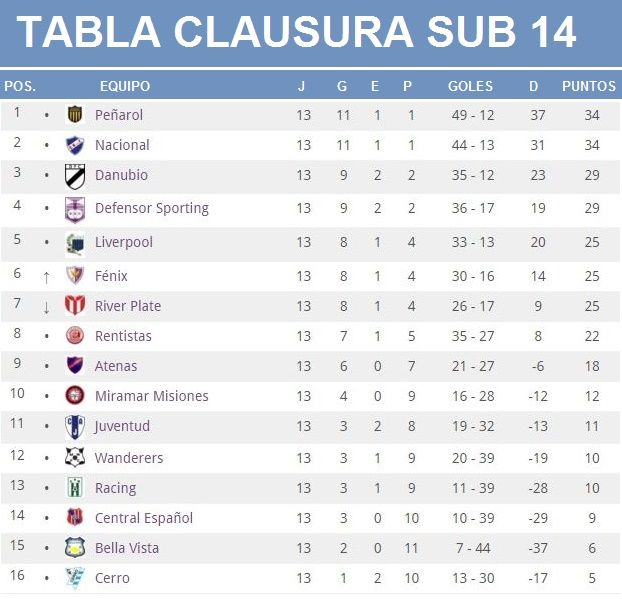Click the Wanderers team logo
Image resolution: width=622 pixels, height=599 pixels.
pyautogui.click(x=75, y=457)
